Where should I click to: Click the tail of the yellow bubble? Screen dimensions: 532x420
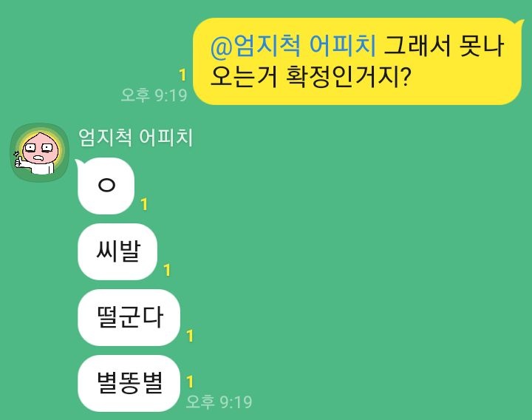tap(519, 23)
